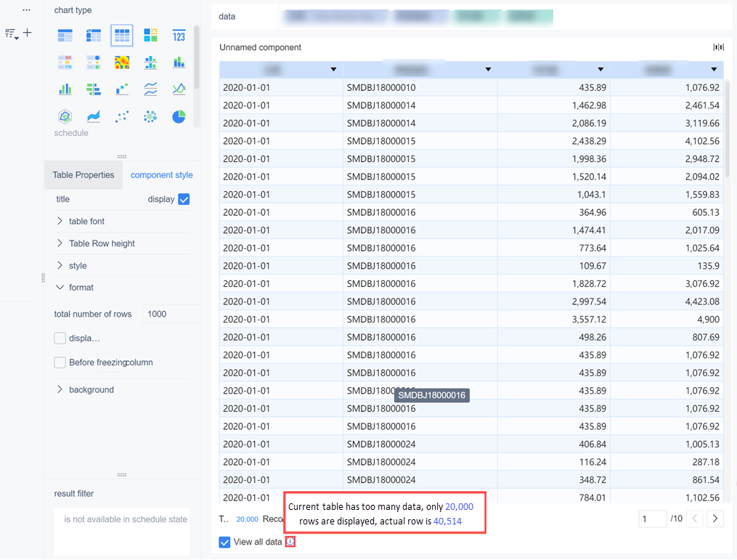The height and width of the screenshot is (560, 737).
Task: Tick the 'displa...' checkbox
Action: click(x=60, y=338)
